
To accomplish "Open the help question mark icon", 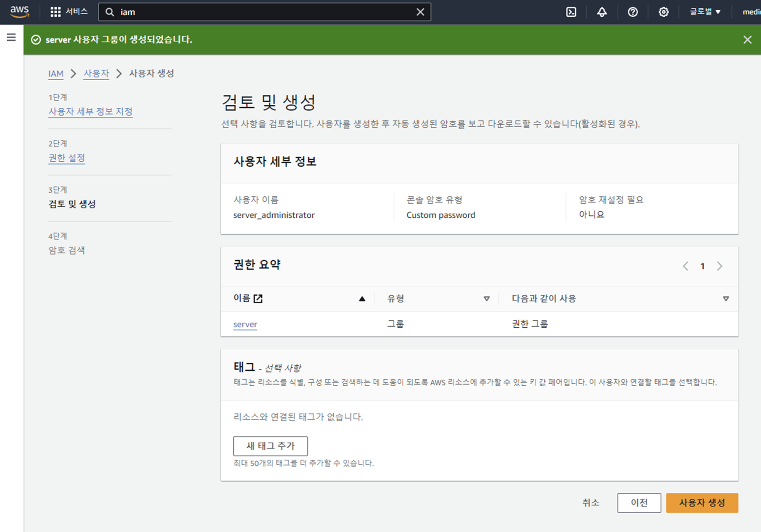I will coord(632,12).
